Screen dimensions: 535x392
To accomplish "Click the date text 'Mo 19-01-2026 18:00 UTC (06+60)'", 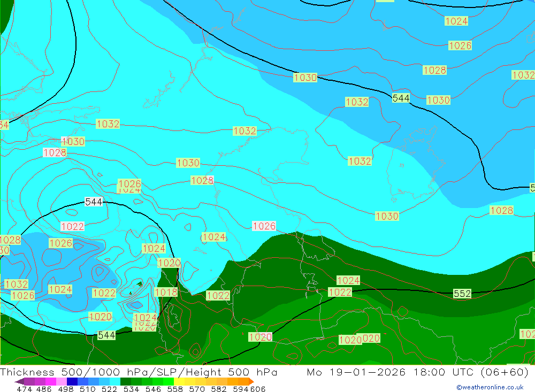I will [x=418, y=372].
